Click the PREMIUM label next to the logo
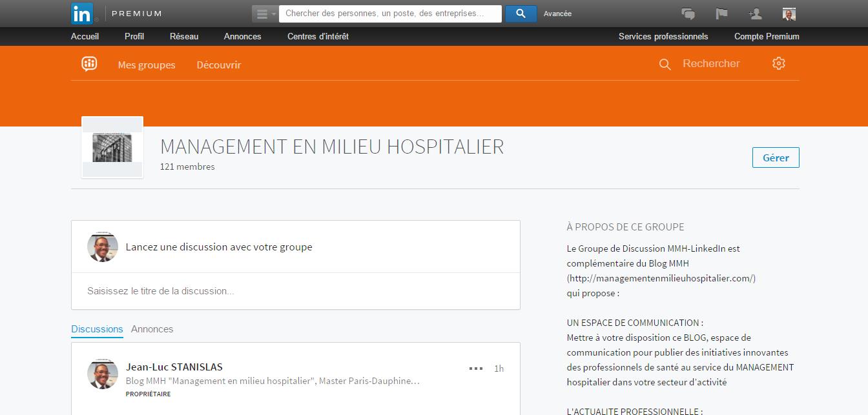 pos(137,14)
